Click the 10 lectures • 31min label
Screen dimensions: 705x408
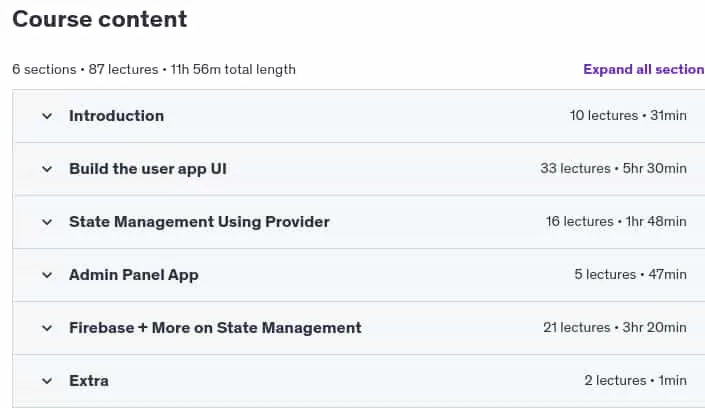coord(628,116)
